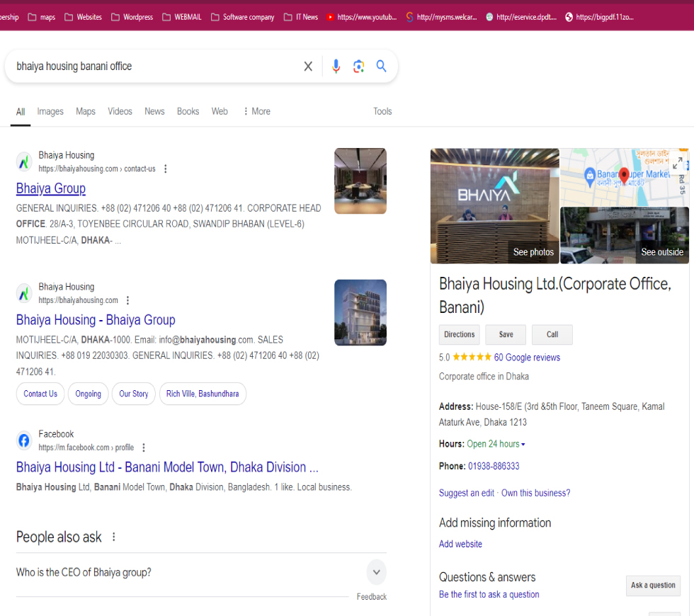This screenshot has width=694, height=616.
Task: Click the search query input field
Action: click(x=155, y=67)
